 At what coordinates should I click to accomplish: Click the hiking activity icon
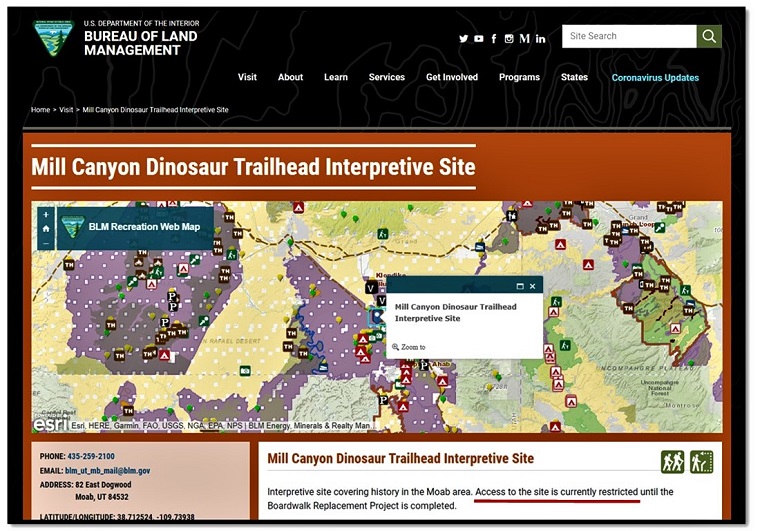(672, 461)
